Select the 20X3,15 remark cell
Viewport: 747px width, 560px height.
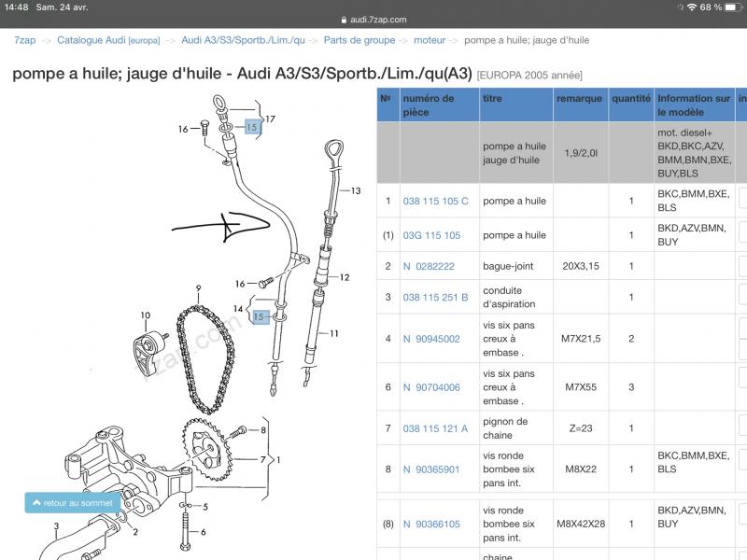pyautogui.click(x=580, y=266)
